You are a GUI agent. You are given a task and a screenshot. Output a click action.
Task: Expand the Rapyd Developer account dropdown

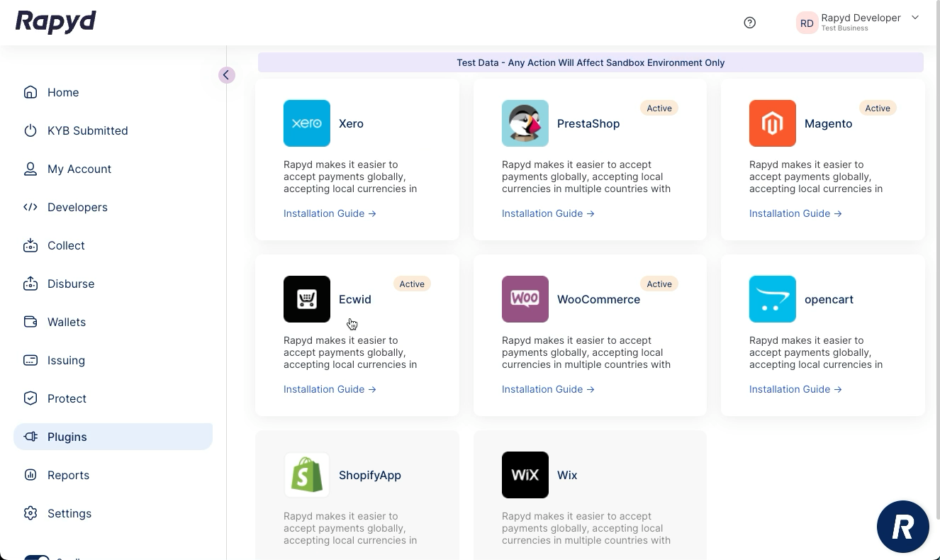[x=915, y=18]
